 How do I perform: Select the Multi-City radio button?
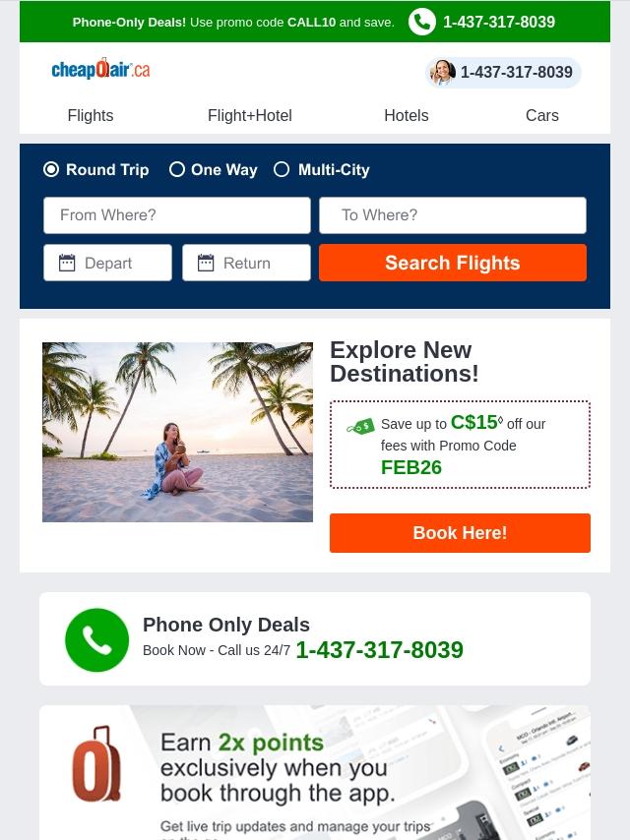(x=282, y=170)
